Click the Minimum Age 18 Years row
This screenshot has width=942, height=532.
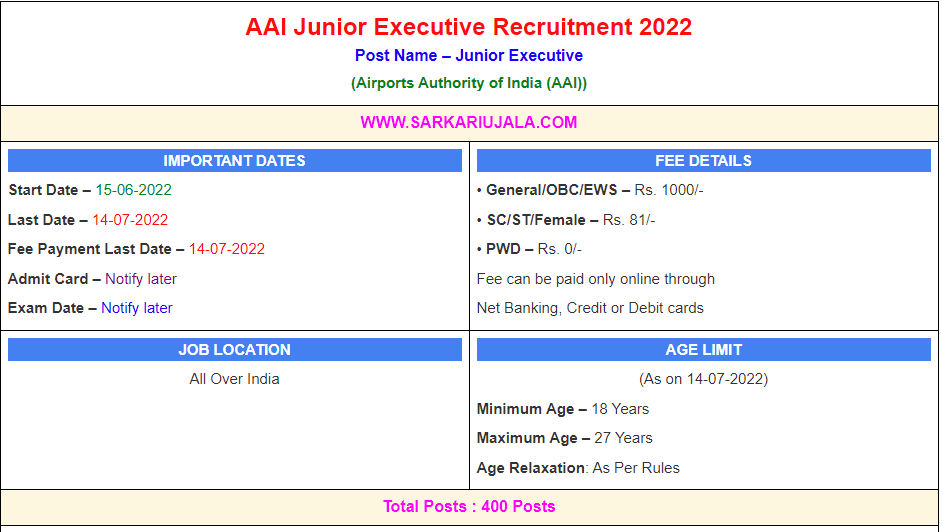pos(562,409)
